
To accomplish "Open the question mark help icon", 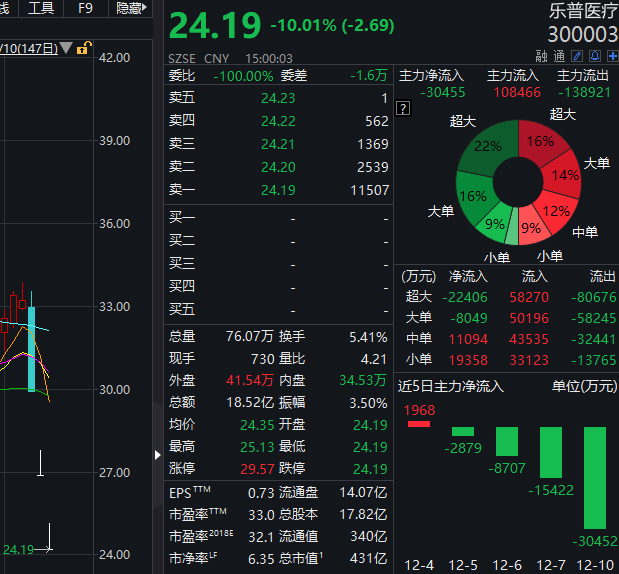I will click(x=403, y=108).
